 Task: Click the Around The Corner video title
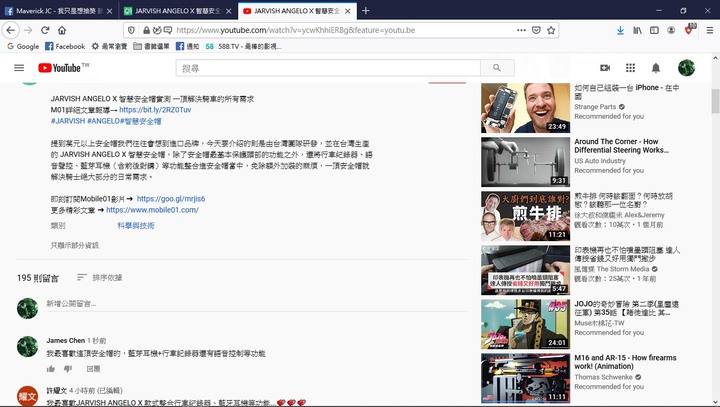[621, 146]
